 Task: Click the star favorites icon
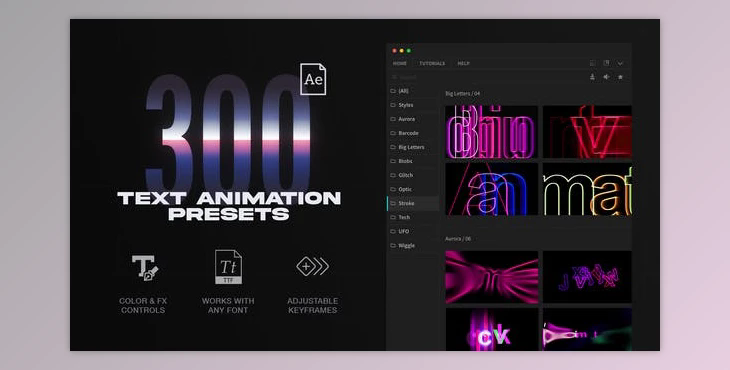pos(620,77)
